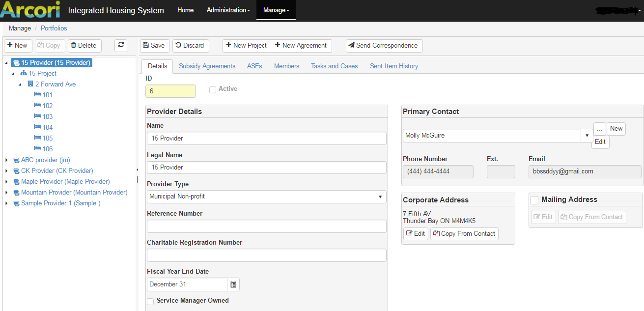The height and width of the screenshot is (311, 644).
Task: Open the Members tab
Action: 286,66
